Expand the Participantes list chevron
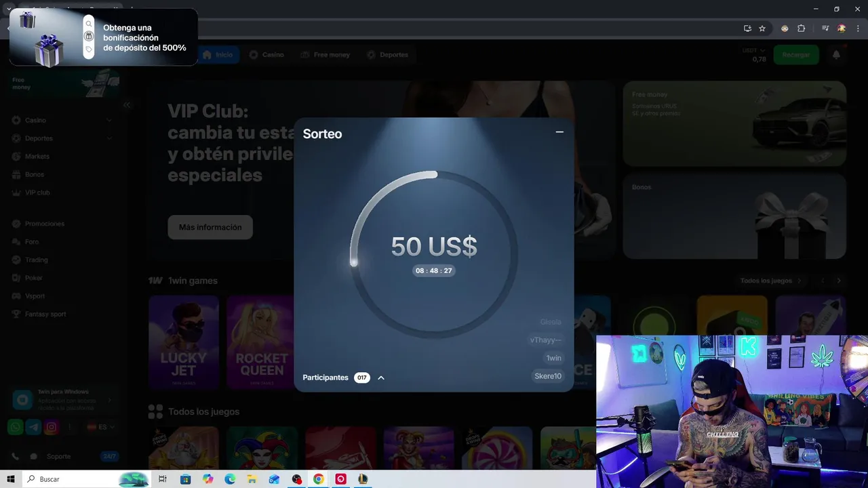Image resolution: width=868 pixels, height=488 pixels. pyautogui.click(x=381, y=378)
